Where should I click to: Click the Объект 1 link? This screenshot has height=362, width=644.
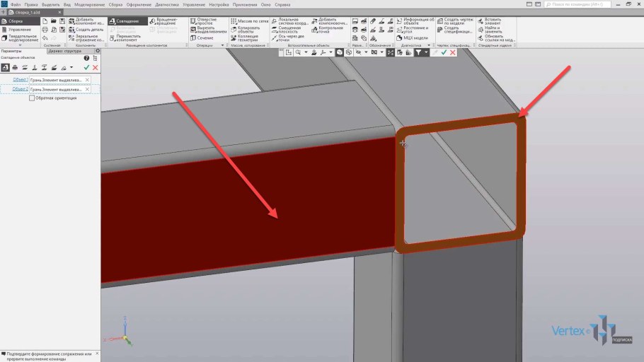(x=21, y=80)
